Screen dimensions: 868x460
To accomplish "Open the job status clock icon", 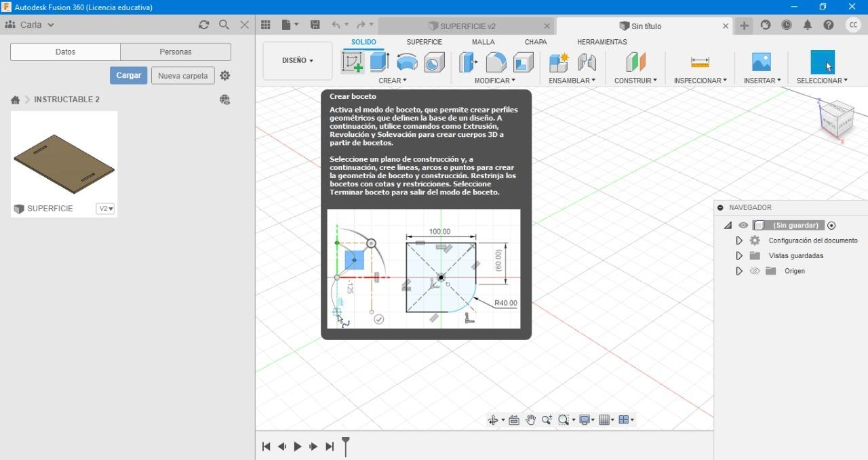I will click(x=787, y=25).
